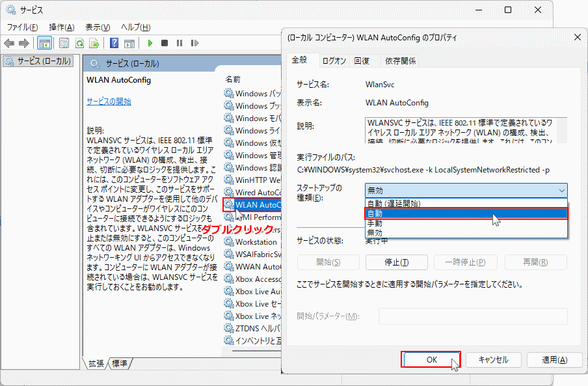Select the Xbox Live セーブ service row
This screenshot has height=386, width=588.
[x=252, y=304]
